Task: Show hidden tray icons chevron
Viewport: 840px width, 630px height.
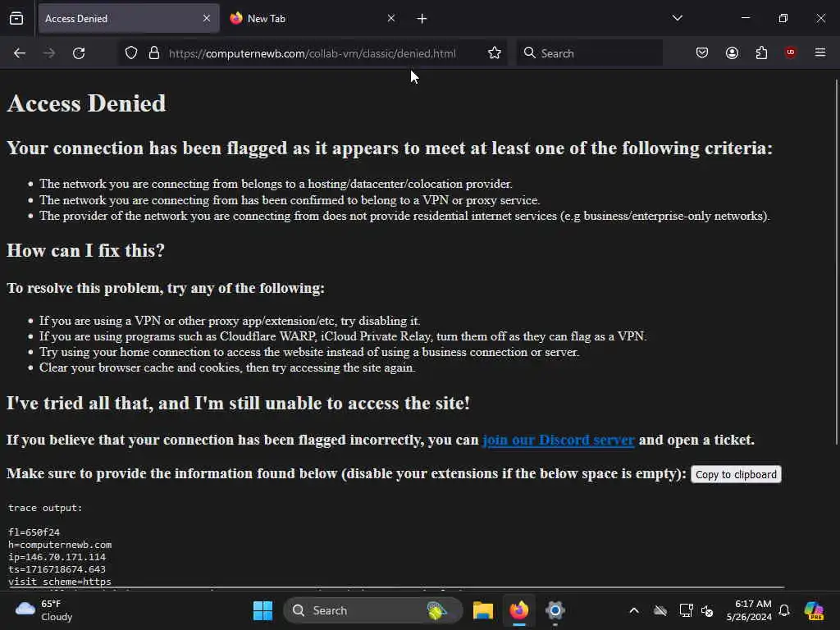Action: click(634, 610)
